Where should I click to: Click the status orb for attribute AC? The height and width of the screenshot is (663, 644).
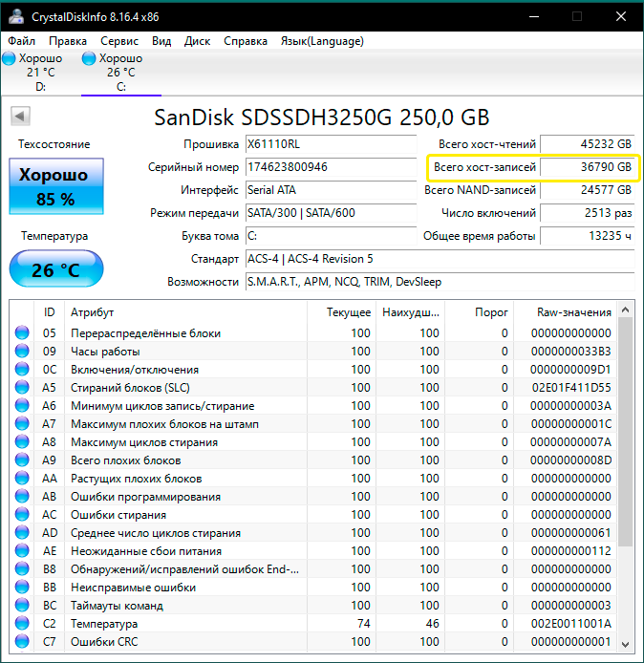point(22,515)
